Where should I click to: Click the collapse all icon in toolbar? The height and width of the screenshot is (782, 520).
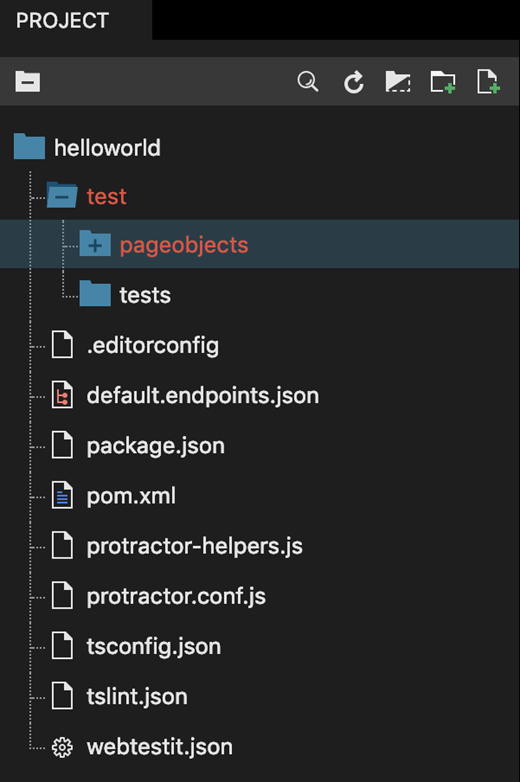pyautogui.click(x=27, y=81)
